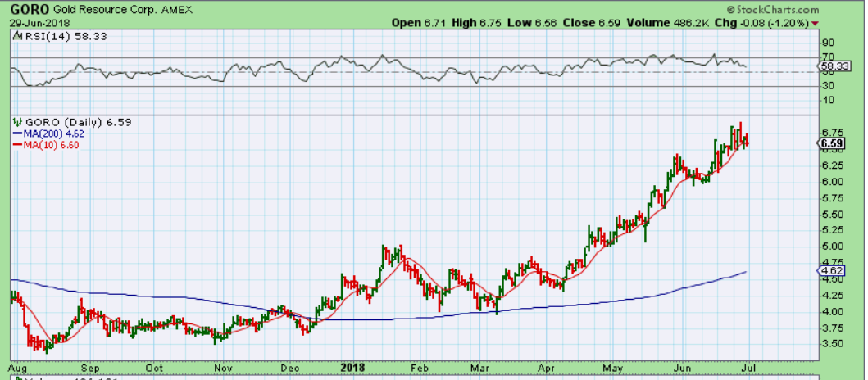The image size is (868, 380).
Task: Click the Aug month label
Action: 18,367
